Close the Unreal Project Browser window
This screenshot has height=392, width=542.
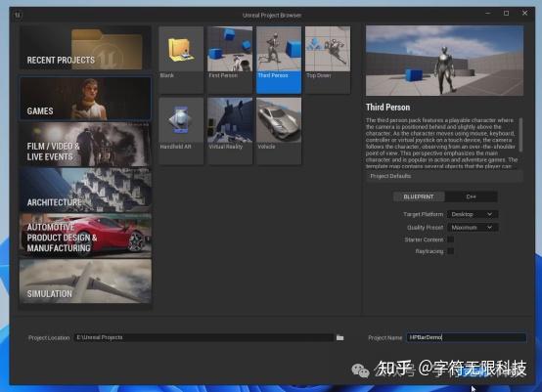(524, 13)
